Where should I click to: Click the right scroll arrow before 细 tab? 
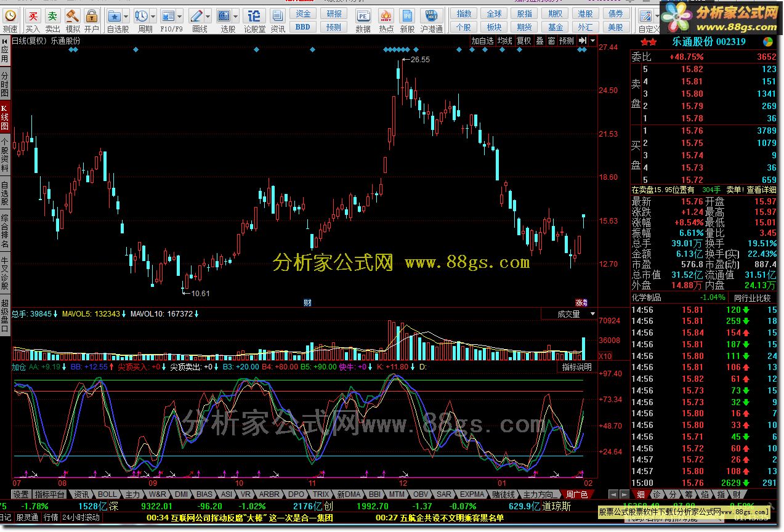[626, 494]
